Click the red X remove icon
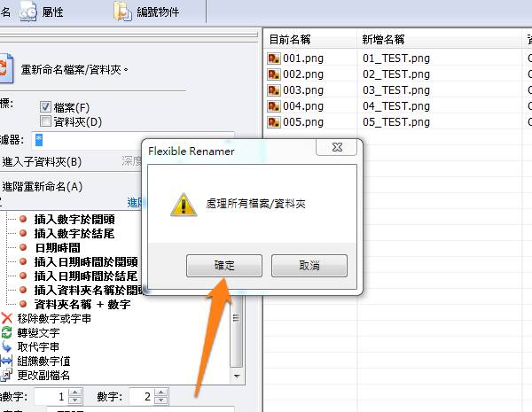This screenshot has width=532, height=412. (7, 318)
